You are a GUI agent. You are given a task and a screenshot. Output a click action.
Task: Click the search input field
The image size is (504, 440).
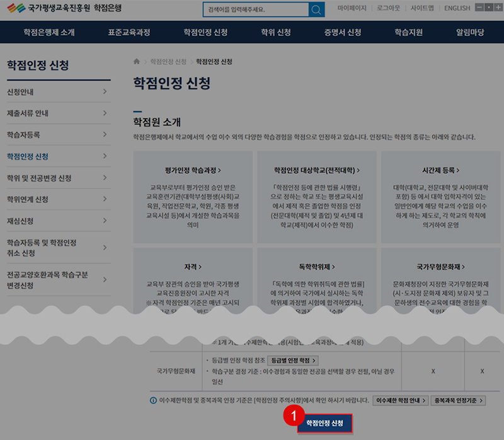coord(255,10)
